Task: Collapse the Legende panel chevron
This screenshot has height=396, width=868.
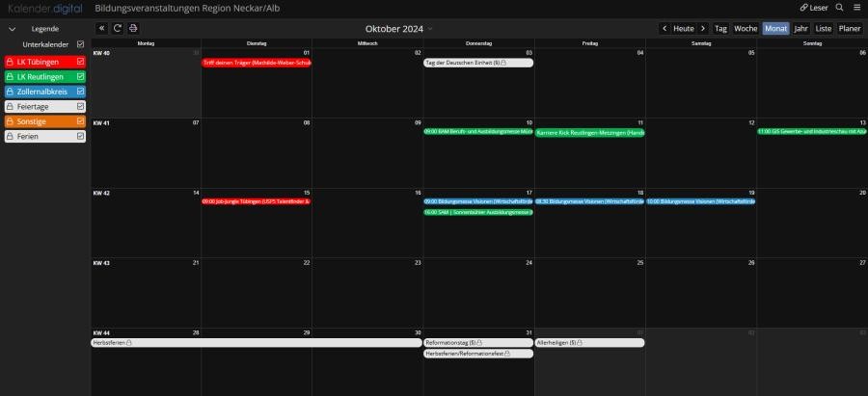Action: 12,29
